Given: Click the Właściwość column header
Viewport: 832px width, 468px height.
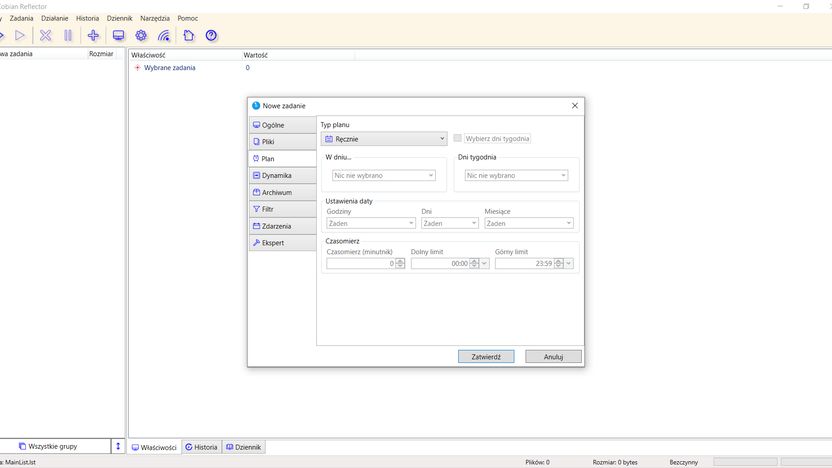Looking at the screenshot, I should tap(149, 55).
